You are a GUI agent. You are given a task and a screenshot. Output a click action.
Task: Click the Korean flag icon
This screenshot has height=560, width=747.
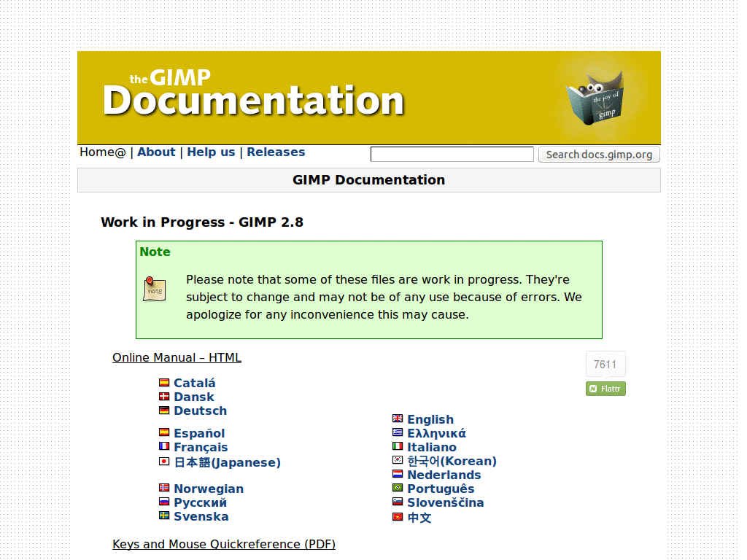click(x=398, y=460)
